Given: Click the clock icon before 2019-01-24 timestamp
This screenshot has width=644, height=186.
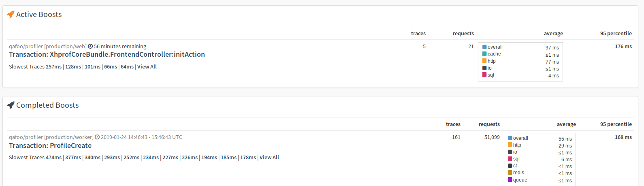Looking at the screenshot, I should [97, 137].
